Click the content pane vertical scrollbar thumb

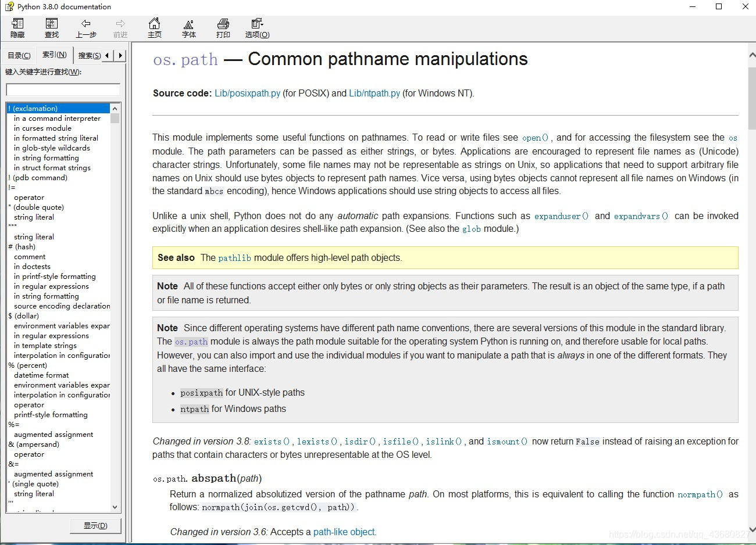(751, 98)
